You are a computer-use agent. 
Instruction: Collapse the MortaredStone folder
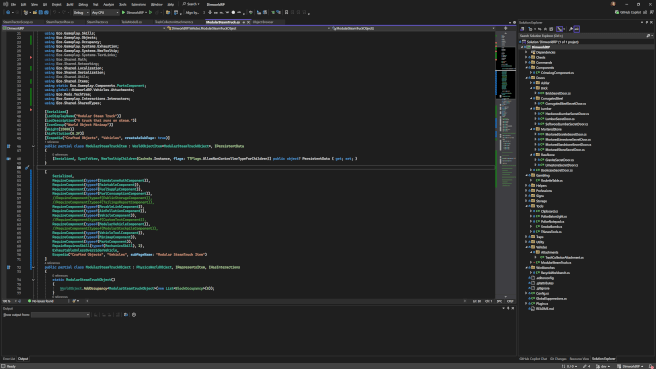click(531, 129)
